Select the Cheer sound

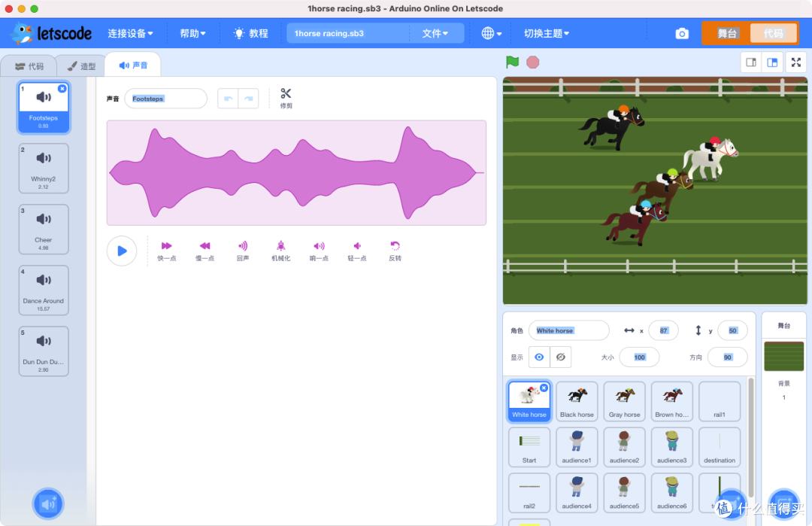click(44, 230)
